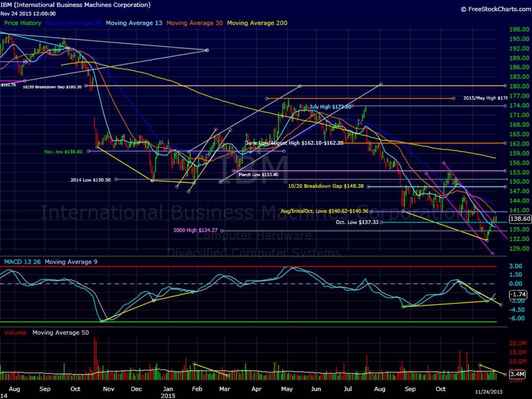The image size is (532, 399).
Task: Select the Moving Average 13 legend label
Action: tap(134, 23)
